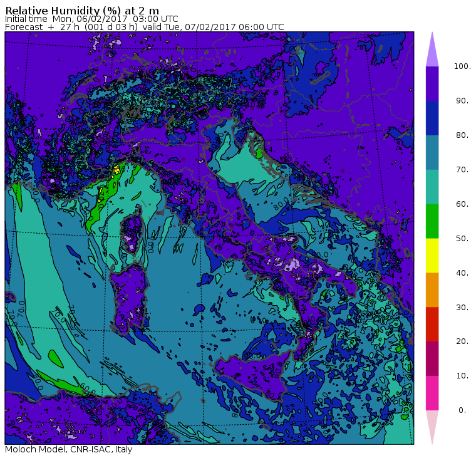The image size is (476, 458).
Task: Click the '80.0' contour label in the Adriatic Sea
Action: [x=281, y=204]
